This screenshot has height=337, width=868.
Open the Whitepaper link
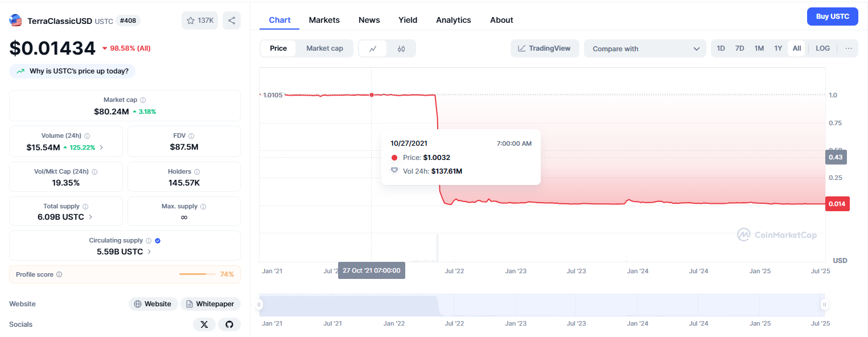tap(210, 304)
